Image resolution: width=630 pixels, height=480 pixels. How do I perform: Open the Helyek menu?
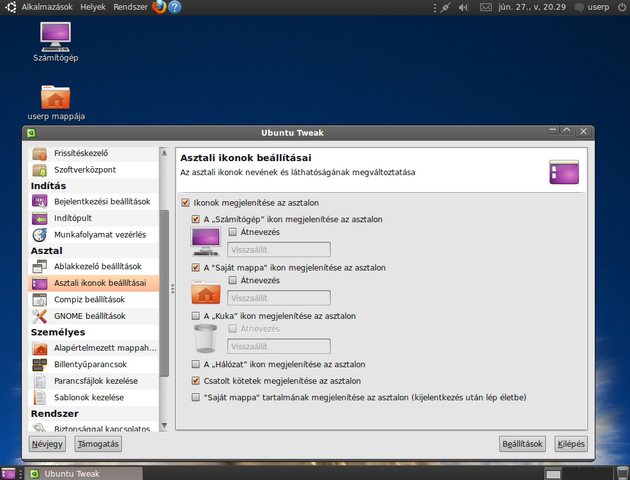(93, 7)
